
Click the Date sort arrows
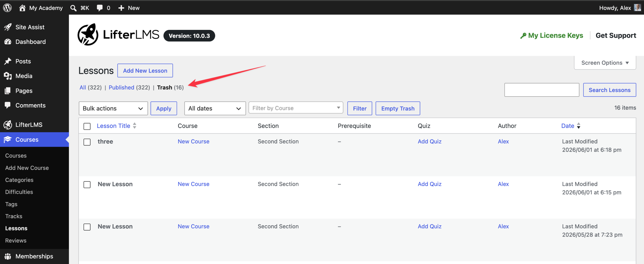(x=579, y=126)
